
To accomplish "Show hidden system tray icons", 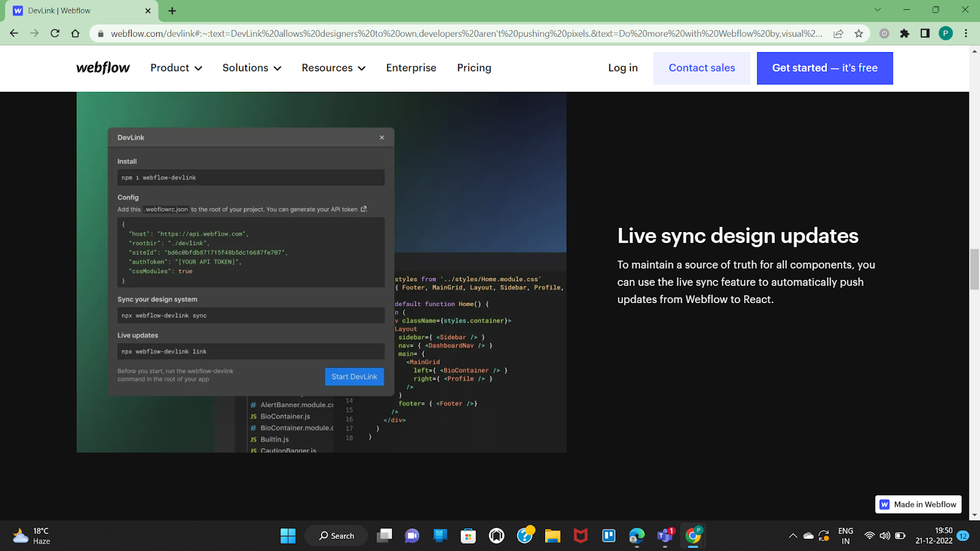I will coord(793,536).
